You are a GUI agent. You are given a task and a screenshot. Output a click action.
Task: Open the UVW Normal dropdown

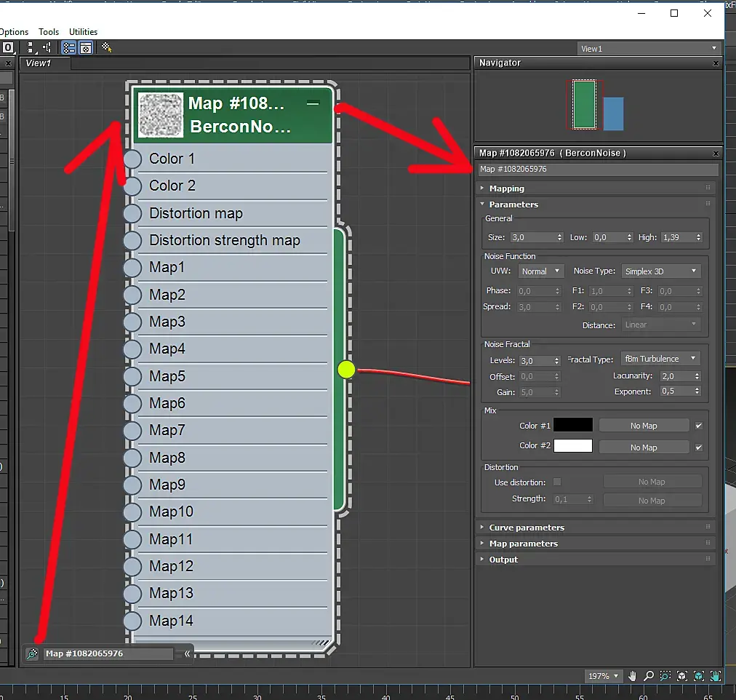pos(540,271)
